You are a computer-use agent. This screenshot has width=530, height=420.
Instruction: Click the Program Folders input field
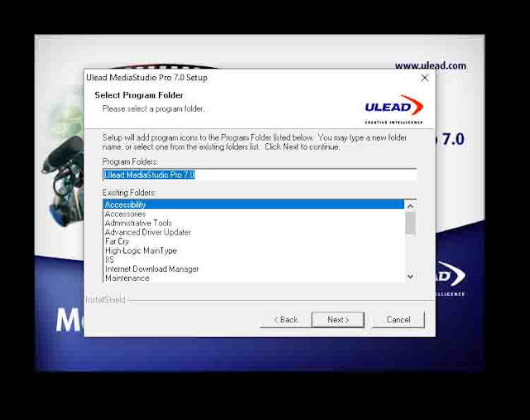(259, 175)
